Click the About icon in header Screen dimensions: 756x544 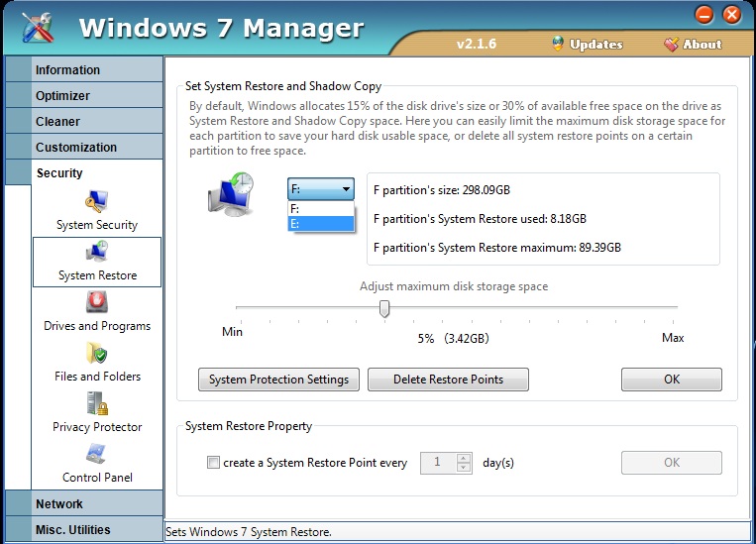tap(671, 45)
